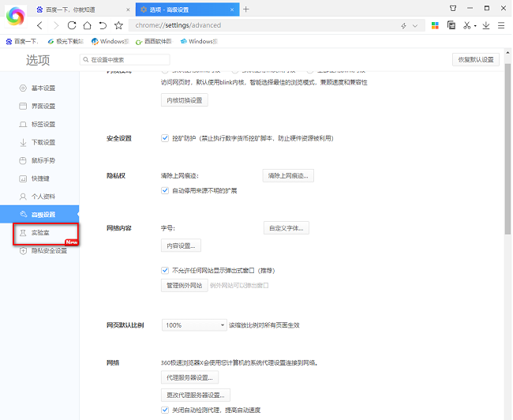The height and width of the screenshot is (420, 513).
Task: Bookmark this page with the star icon
Action: point(118,25)
